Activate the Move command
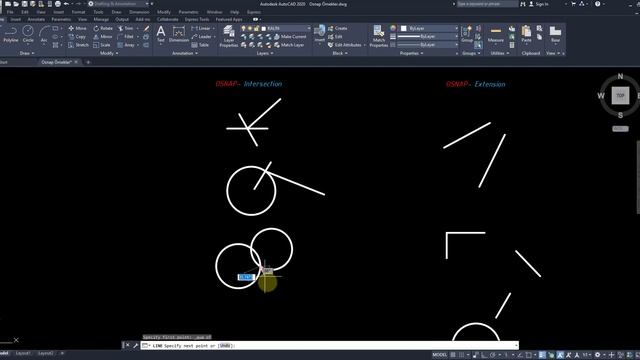This screenshot has height=360, width=640. pos(78,28)
